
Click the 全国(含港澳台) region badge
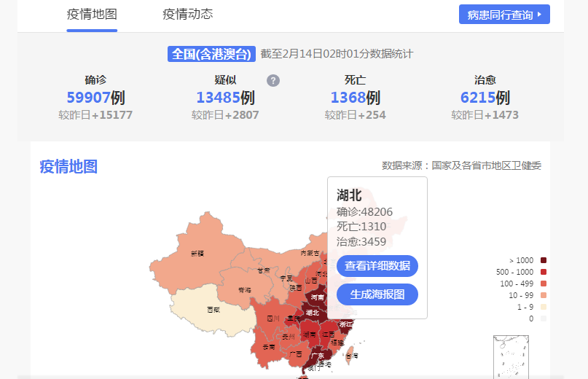click(211, 54)
